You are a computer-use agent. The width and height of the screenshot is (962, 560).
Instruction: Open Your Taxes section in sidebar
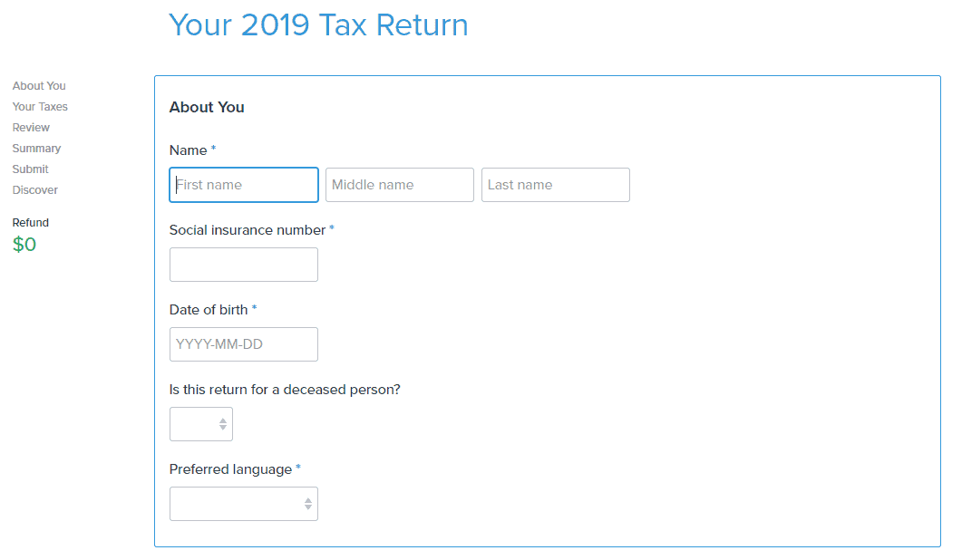40,107
